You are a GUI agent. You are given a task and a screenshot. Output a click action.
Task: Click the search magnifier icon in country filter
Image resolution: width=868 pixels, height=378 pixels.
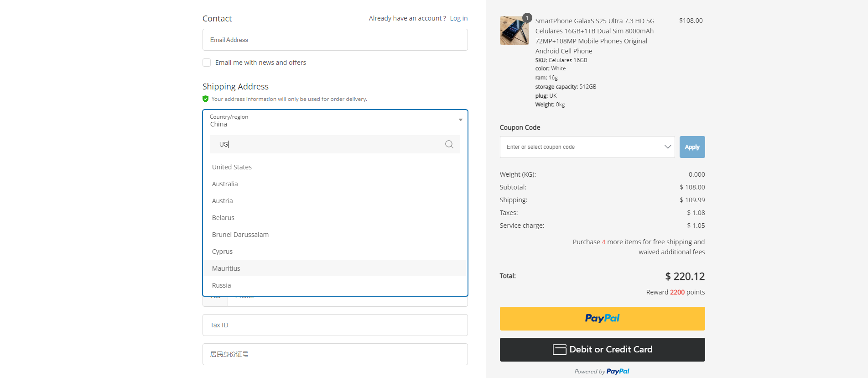click(x=449, y=144)
